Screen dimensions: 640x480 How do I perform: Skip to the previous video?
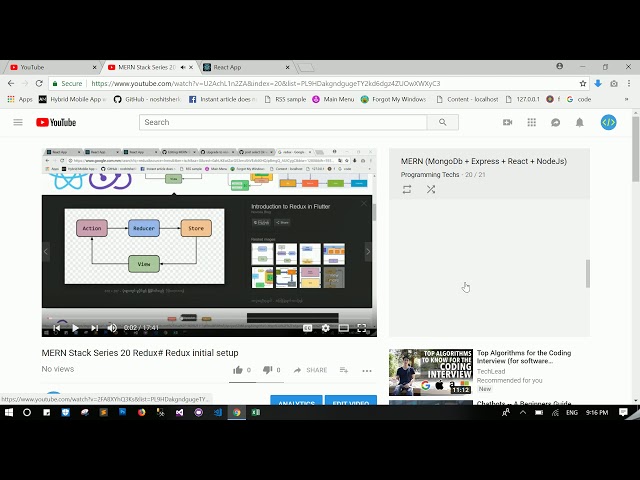[57, 328]
